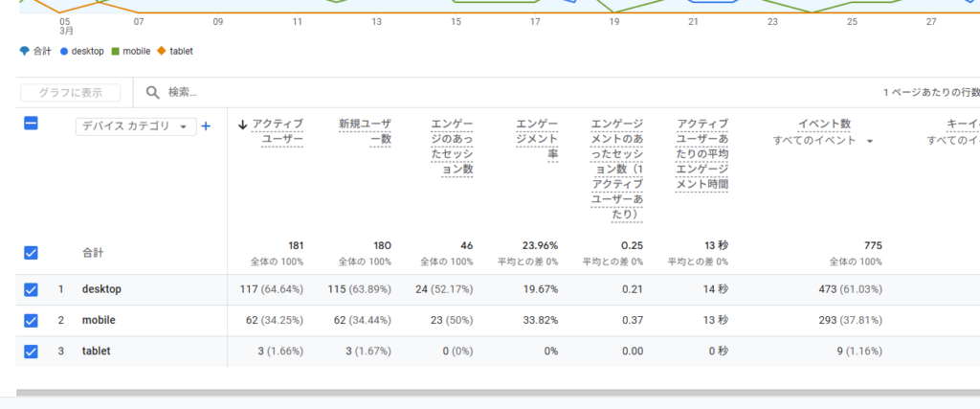Click the 新規ユーザー数 column header
The width and height of the screenshot is (980, 409).
pyautogui.click(x=365, y=132)
